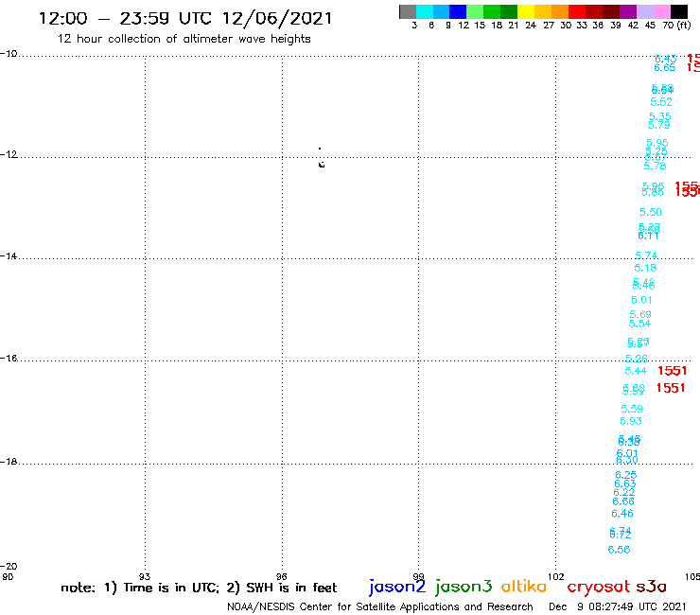Select the altika satellite label
Image resolution: width=700 pixels, height=615 pixels.
point(523,587)
